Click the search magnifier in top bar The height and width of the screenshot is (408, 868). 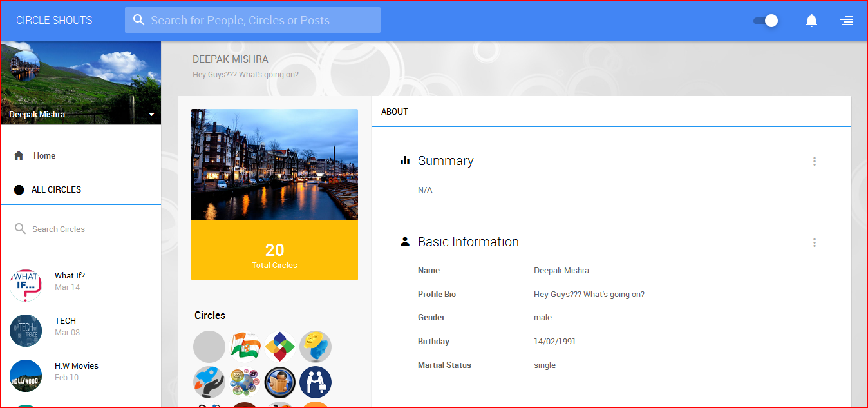138,20
